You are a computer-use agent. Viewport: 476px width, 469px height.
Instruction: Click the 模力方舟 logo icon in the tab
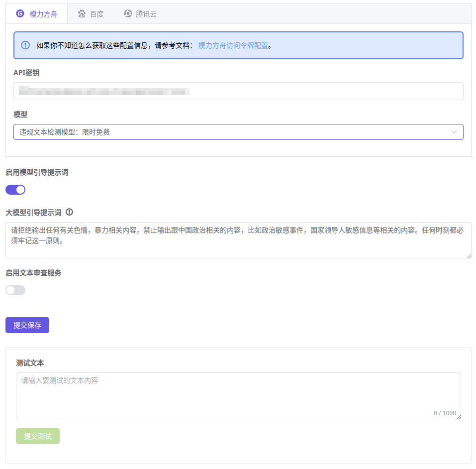click(x=20, y=14)
